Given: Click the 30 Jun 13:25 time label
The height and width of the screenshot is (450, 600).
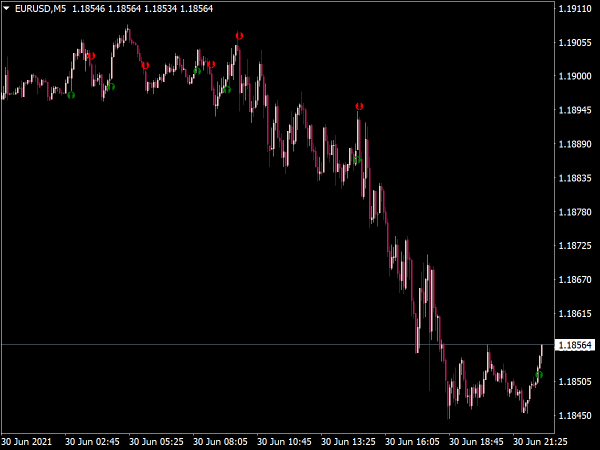Looking at the screenshot, I should coord(348,442).
